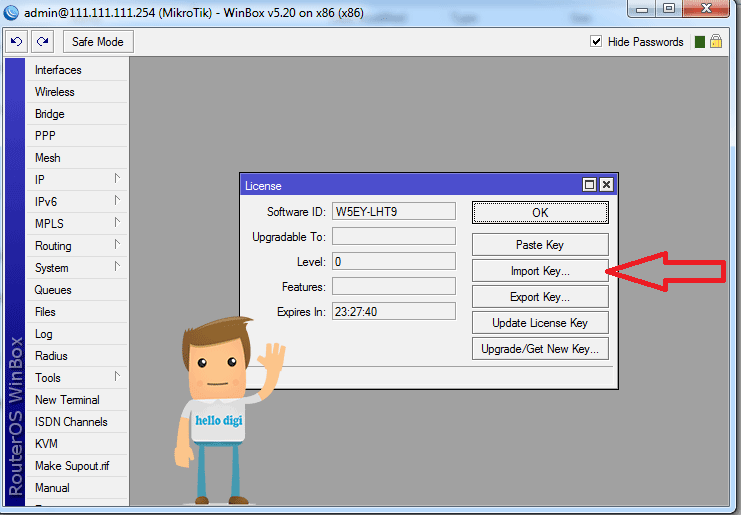
Task: Open the Radius menu
Action: coord(77,356)
